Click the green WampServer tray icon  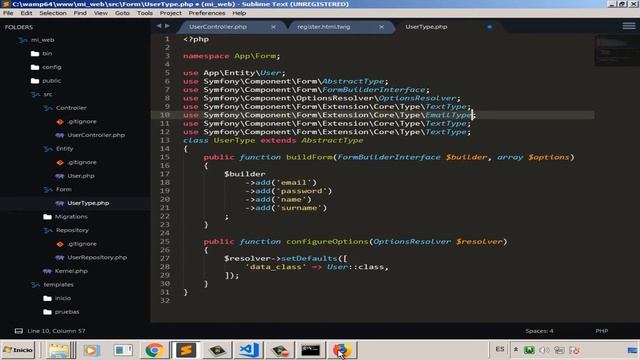pyautogui.click(x=529, y=350)
